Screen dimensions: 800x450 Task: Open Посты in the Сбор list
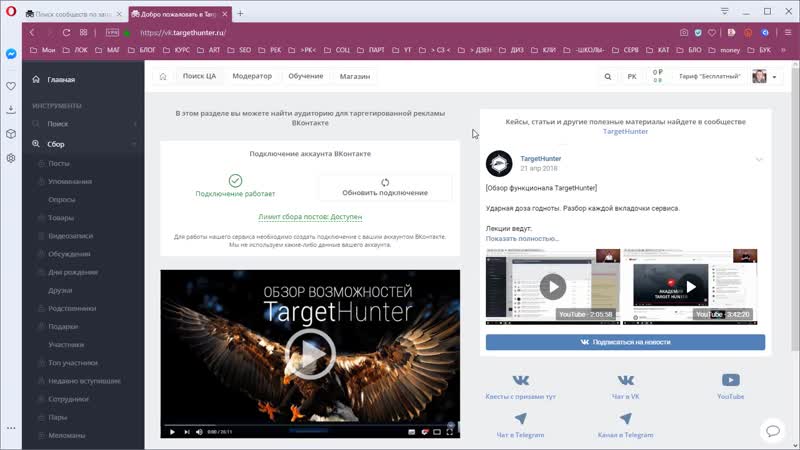click(x=59, y=164)
